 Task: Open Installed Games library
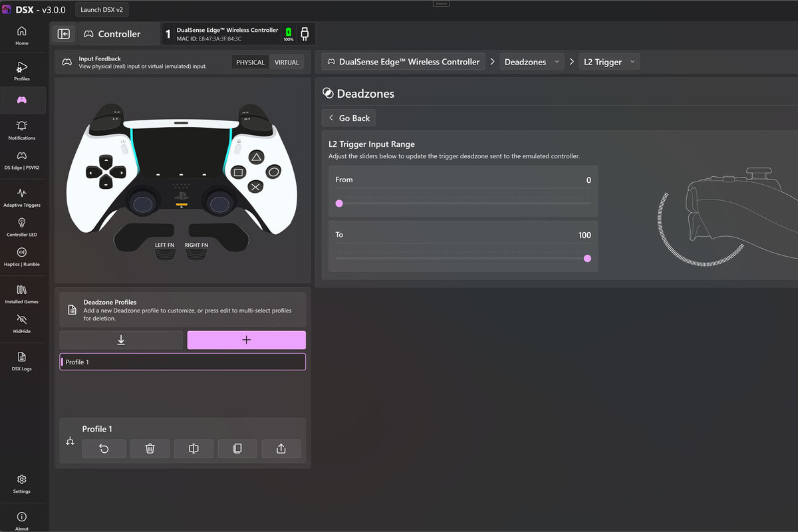pyautogui.click(x=22, y=294)
